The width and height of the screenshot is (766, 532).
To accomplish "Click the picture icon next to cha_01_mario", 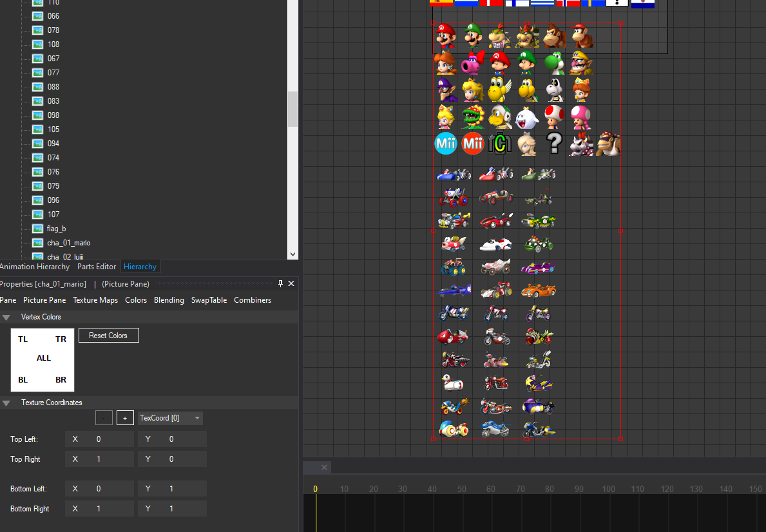I will coord(37,243).
